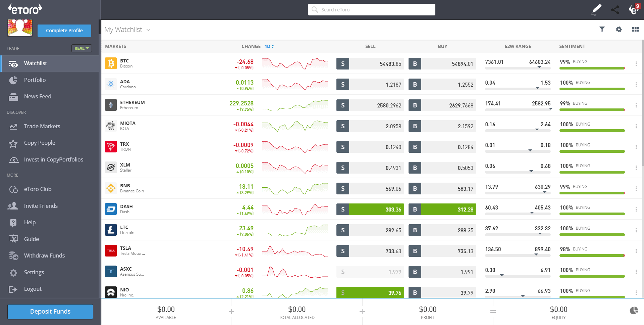Switch to grid view icon
This screenshot has width=644, height=325.
tap(635, 30)
